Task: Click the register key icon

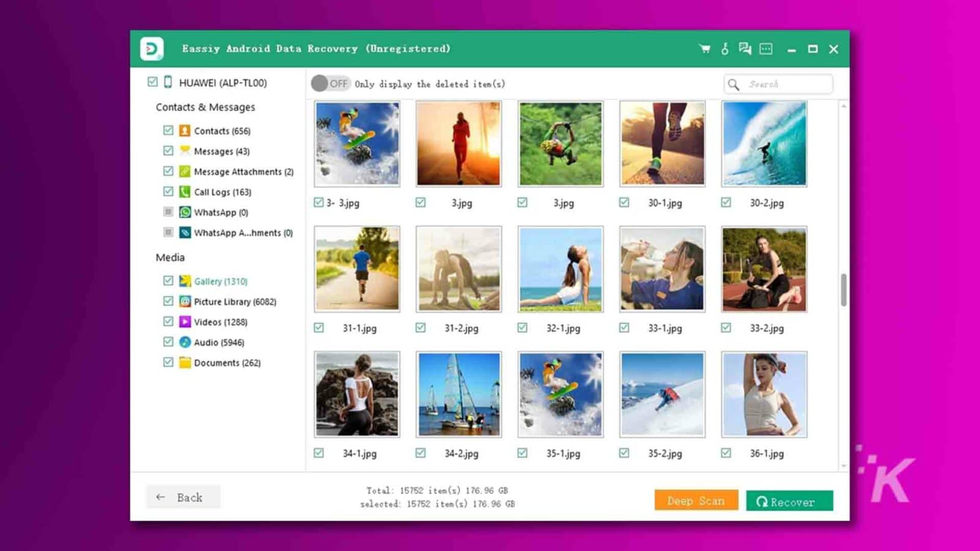Action: [x=725, y=49]
